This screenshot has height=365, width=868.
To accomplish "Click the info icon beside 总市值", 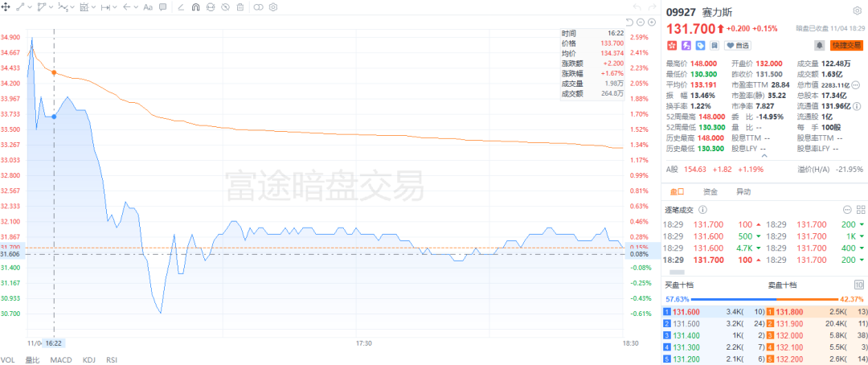I will point(856,84).
